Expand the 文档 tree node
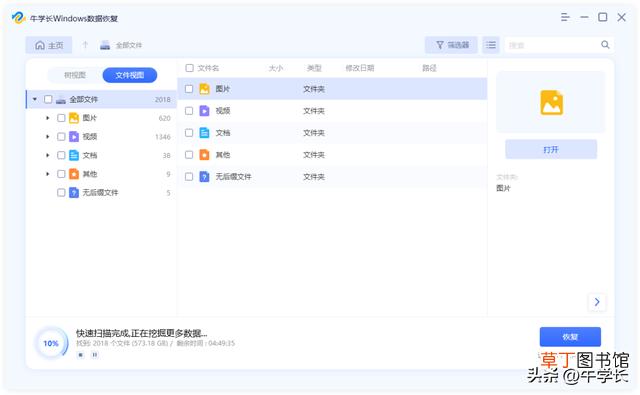 point(47,155)
